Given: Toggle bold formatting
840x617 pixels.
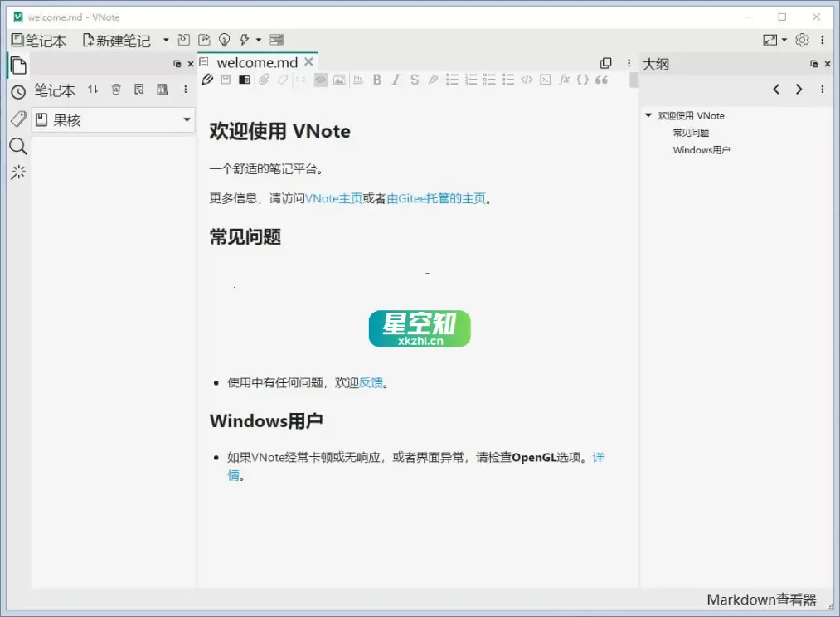Looking at the screenshot, I should pyautogui.click(x=377, y=80).
